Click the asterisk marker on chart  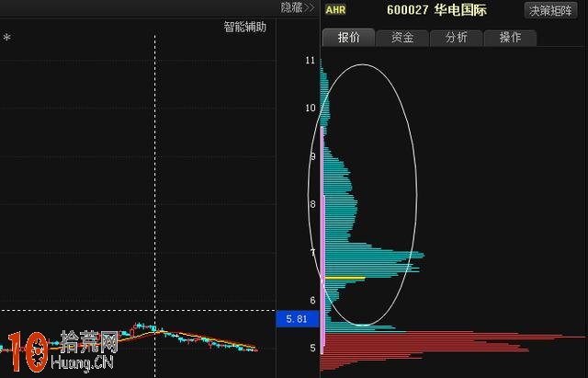tap(6, 38)
